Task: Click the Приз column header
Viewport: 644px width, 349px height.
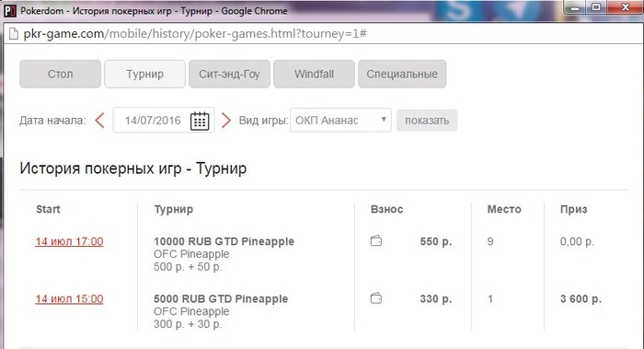Action: pyautogui.click(x=573, y=210)
